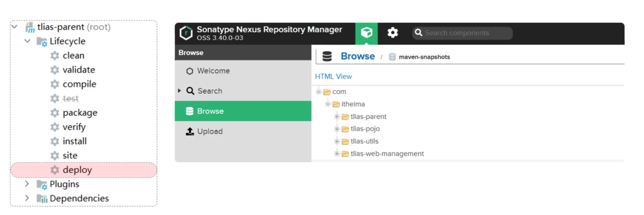Click the itheima folder icon
644x215 pixels.
coord(336,104)
